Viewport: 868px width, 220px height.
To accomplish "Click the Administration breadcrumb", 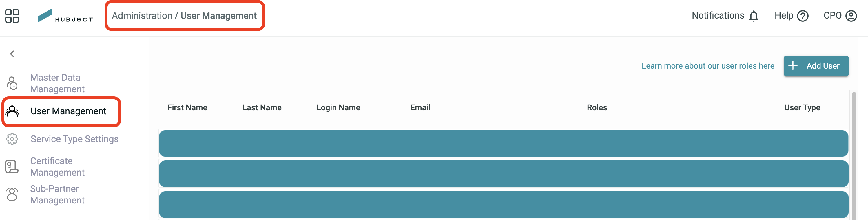I will tap(142, 16).
